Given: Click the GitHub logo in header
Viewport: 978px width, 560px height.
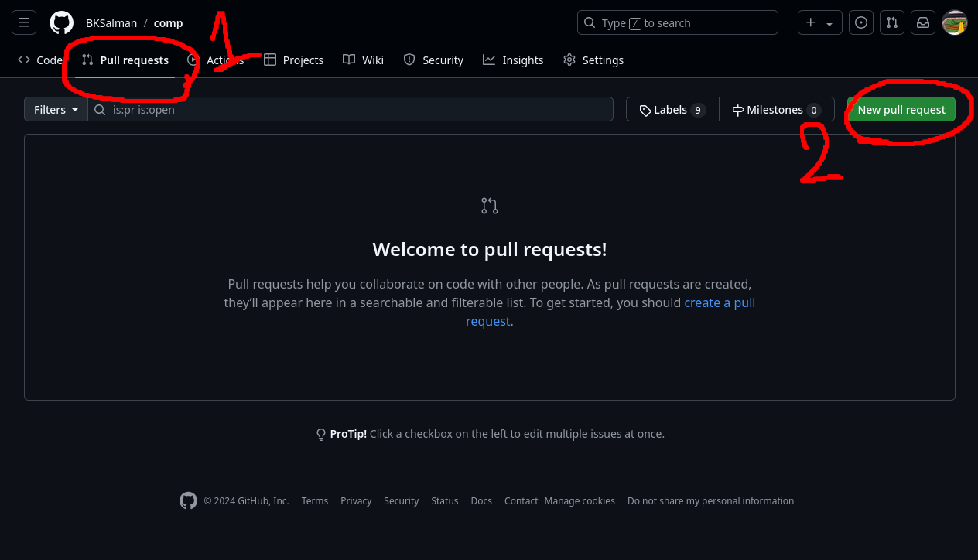Looking at the screenshot, I should pyautogui.click(x=62, y=23).
